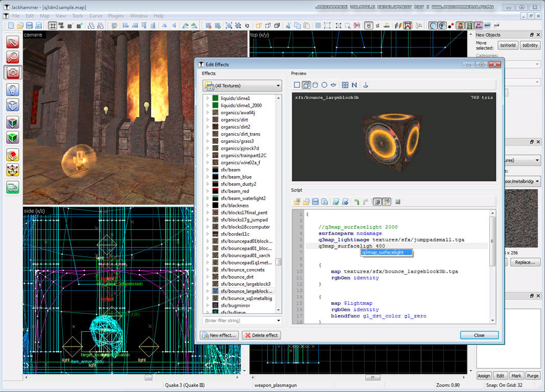Toggle the 3D grid button

click(61, 26)
